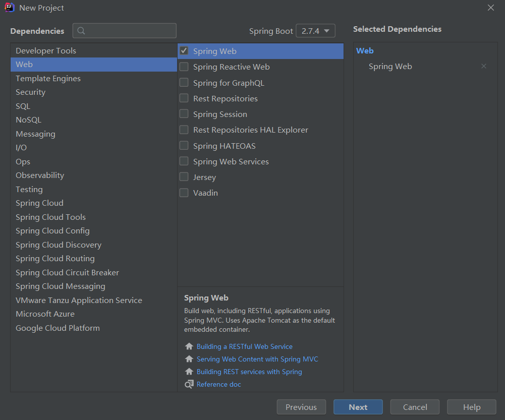This screenshot has width=505, height=420.
Task: Click the search magnifier icon in Dependencies
Action: [81, 31]
